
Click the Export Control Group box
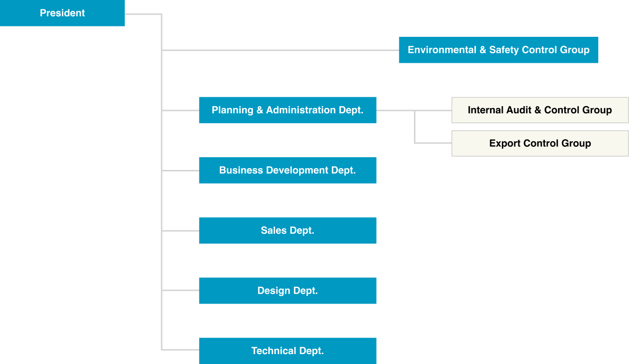[540, 144]
